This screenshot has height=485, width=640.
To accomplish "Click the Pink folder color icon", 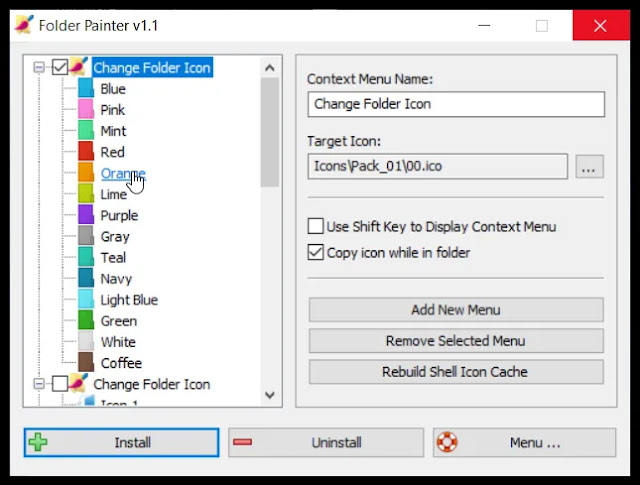I will tap(86, 110).
